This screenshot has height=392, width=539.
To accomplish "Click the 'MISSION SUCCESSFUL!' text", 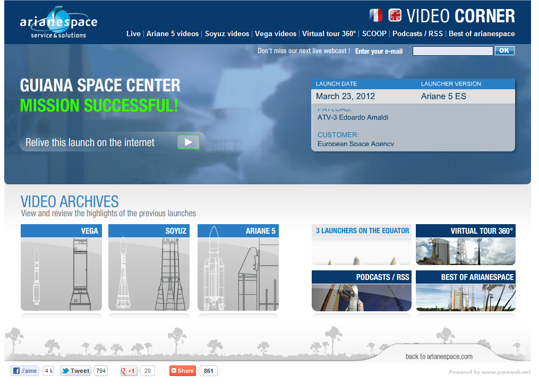I will point(99,105).
